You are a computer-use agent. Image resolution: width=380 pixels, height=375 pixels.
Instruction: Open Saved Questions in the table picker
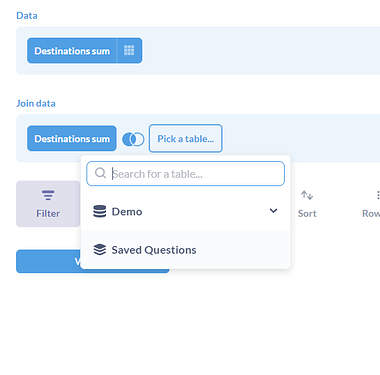pos(186,250)
